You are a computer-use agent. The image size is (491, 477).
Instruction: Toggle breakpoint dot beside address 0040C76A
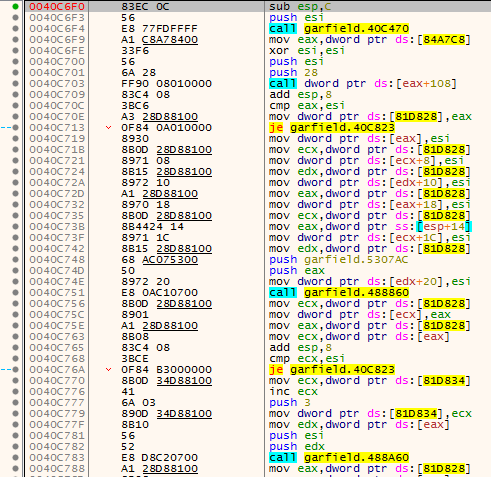pos(15,370)
